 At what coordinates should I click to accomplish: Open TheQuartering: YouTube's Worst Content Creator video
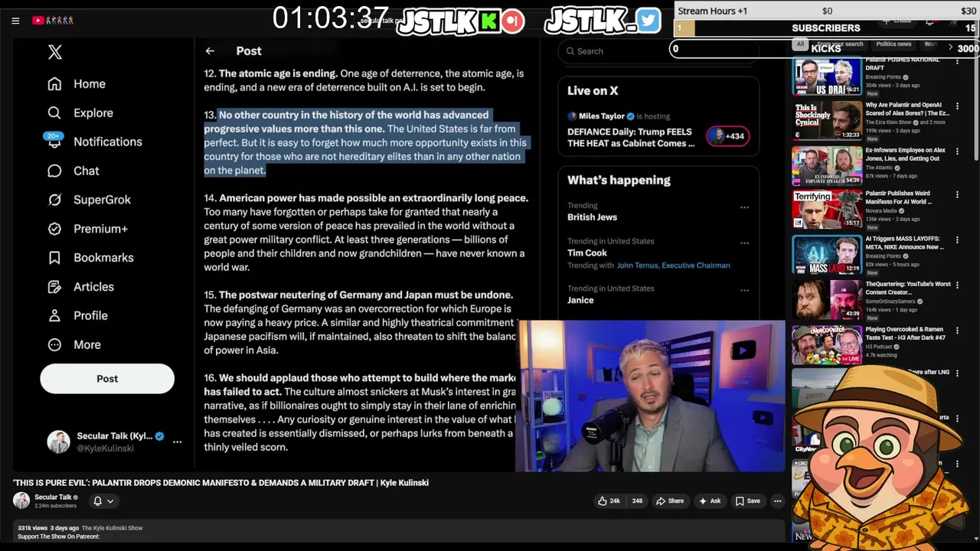point(908,288)
